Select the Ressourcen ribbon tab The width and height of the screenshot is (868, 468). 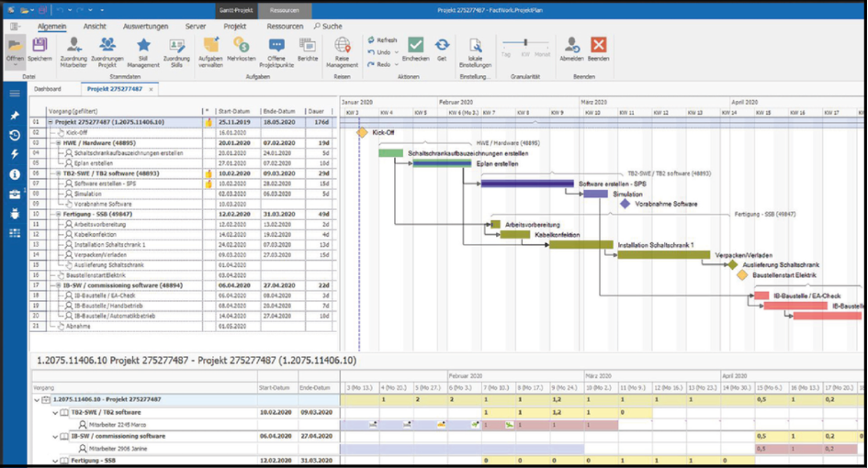tap(285, 26)
